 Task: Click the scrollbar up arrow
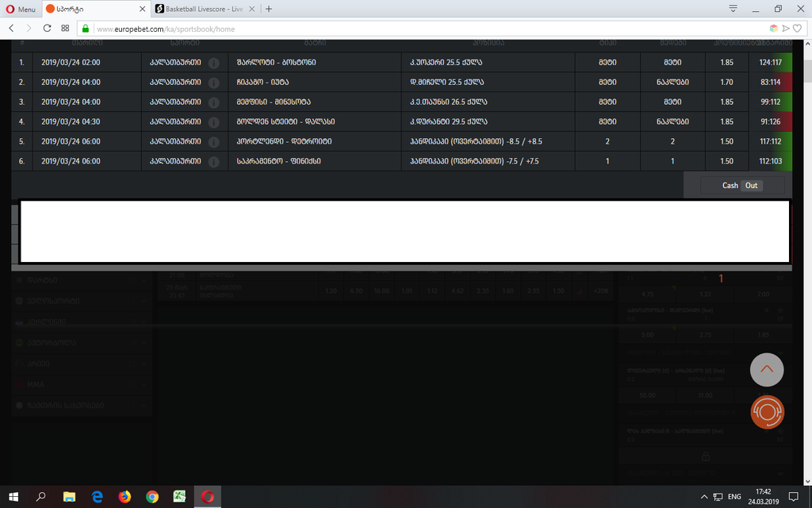[x=807, y=45]
